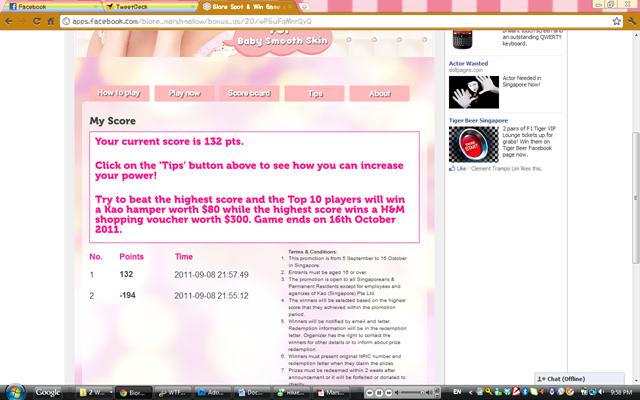Start the game with Play now
Screen dimensions: 640x400
point(184,93)
